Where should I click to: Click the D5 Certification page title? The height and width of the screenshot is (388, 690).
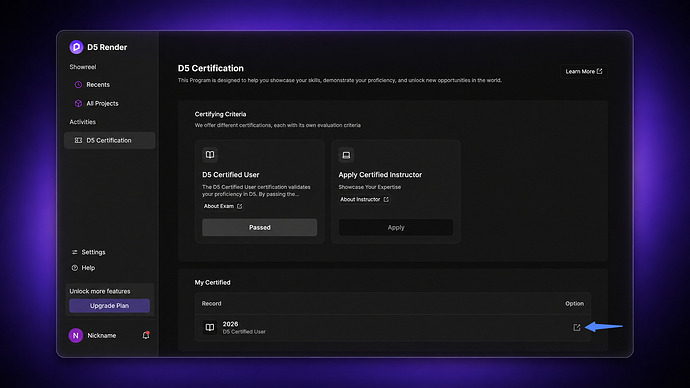(x=211, y=68)
